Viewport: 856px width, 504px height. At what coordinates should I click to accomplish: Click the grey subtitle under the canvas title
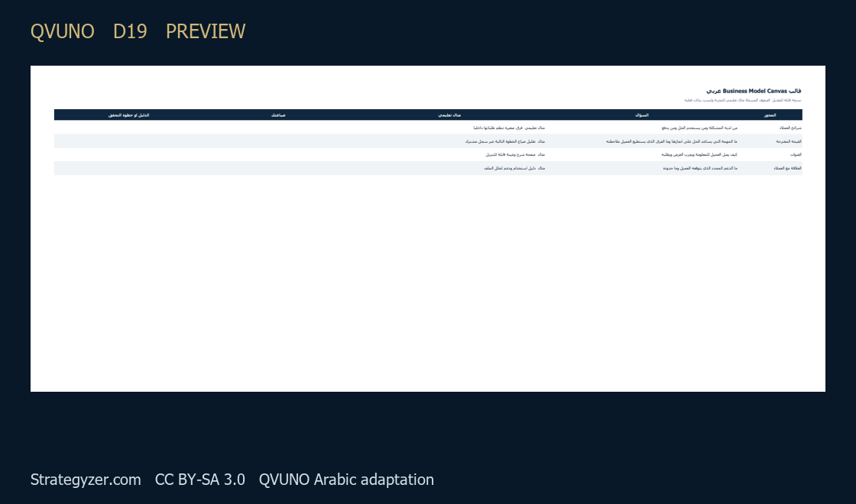[x=743, y=100]
